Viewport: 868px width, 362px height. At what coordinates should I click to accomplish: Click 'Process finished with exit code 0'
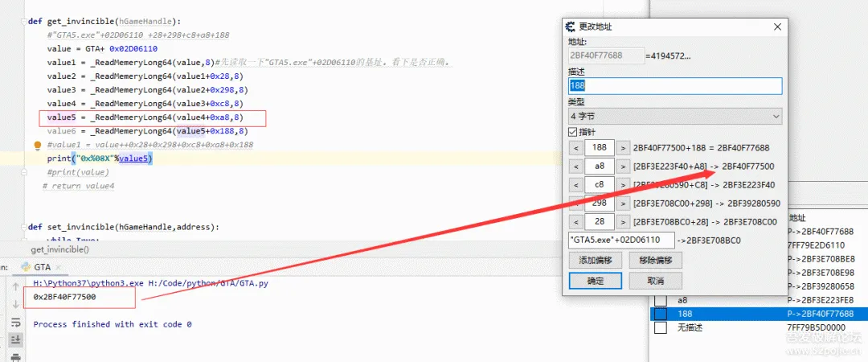pos(113,324)
